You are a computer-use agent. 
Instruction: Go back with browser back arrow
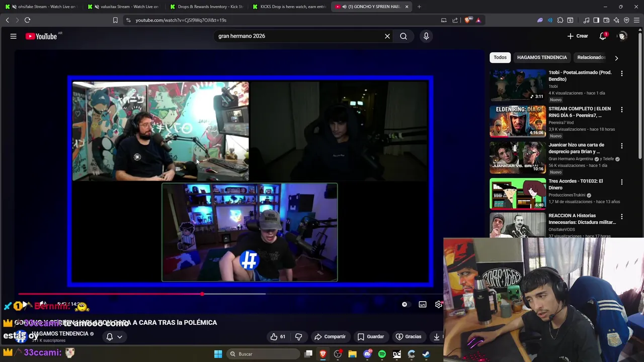point(7,20)
